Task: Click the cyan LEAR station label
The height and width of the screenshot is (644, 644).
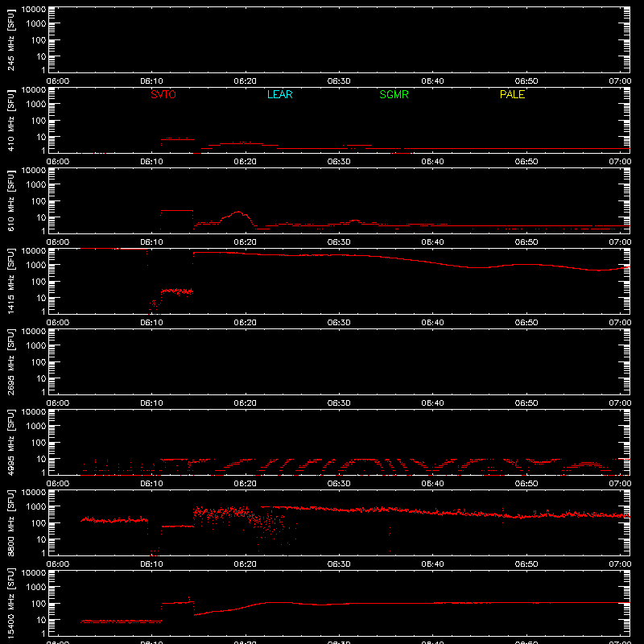Action: coord(279,94)
